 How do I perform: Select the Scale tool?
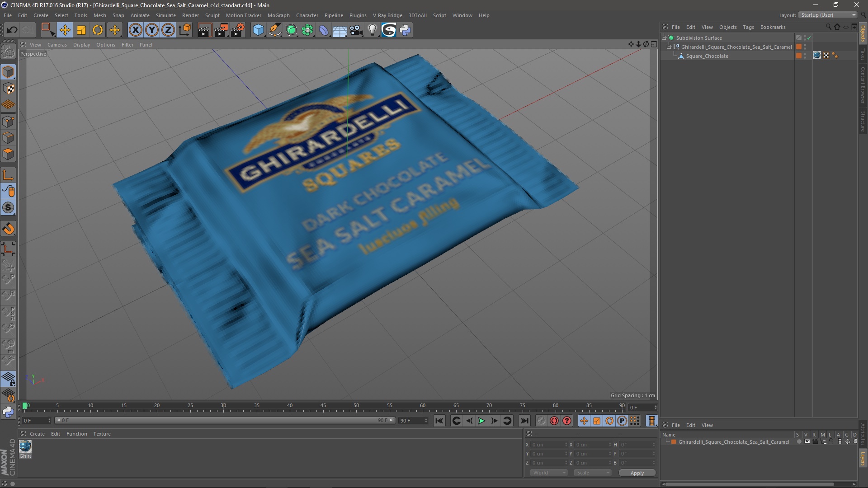click(81, 30)
